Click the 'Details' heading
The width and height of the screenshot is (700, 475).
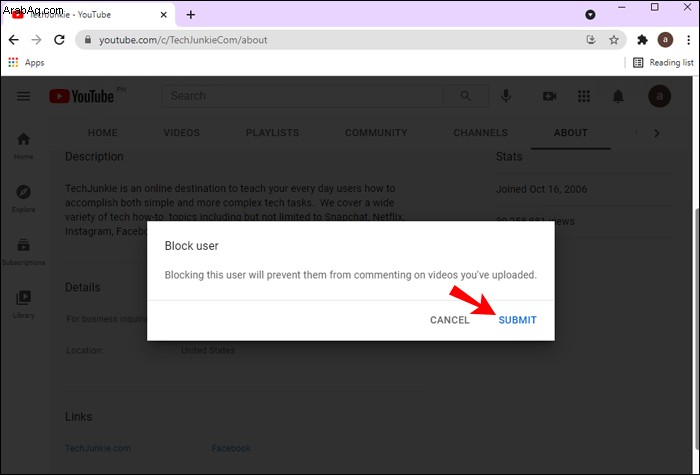83,287
